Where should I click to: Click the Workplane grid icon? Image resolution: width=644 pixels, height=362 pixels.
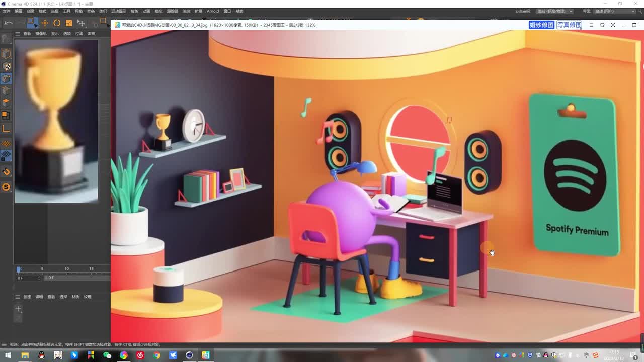pos(6,144)
